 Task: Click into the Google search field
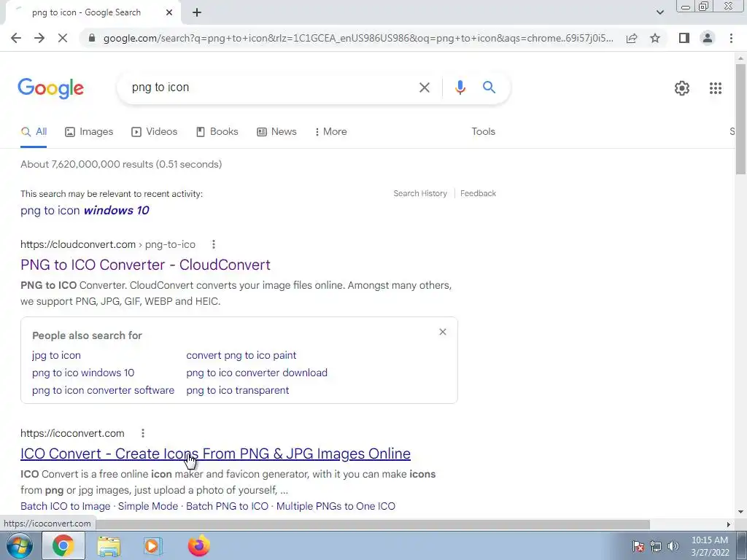click(x=271, y=87)
